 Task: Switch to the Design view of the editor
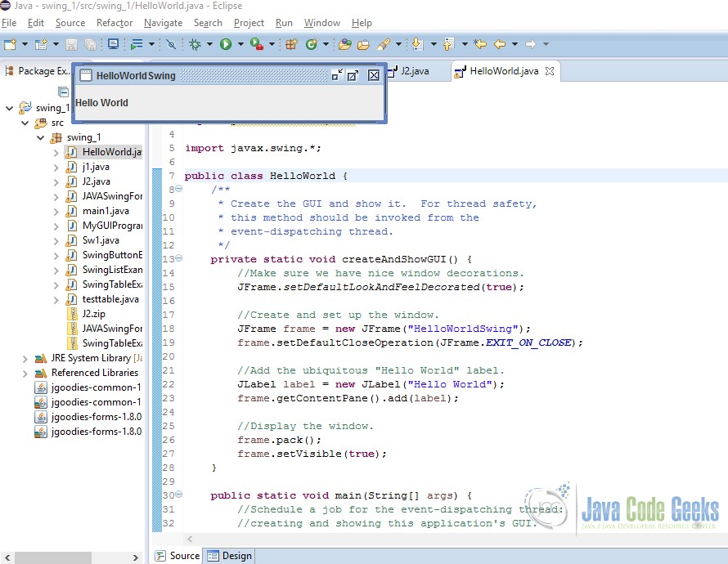click(x=229, y=555)
